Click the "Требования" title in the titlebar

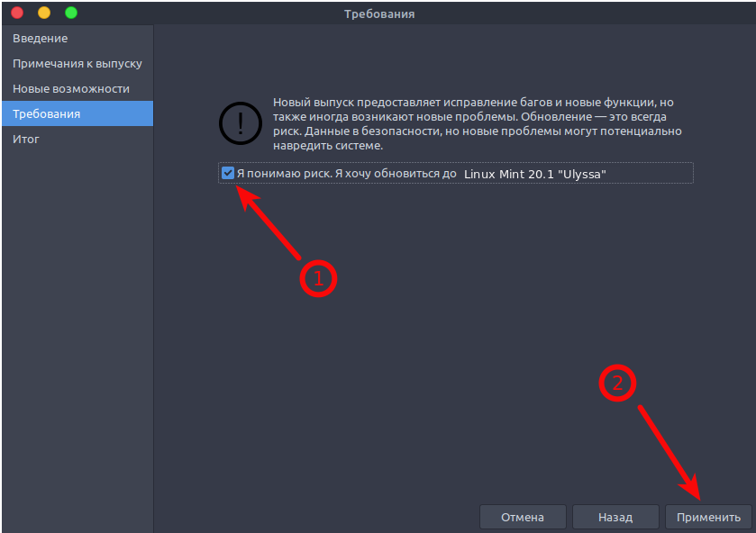pos(378,13)
